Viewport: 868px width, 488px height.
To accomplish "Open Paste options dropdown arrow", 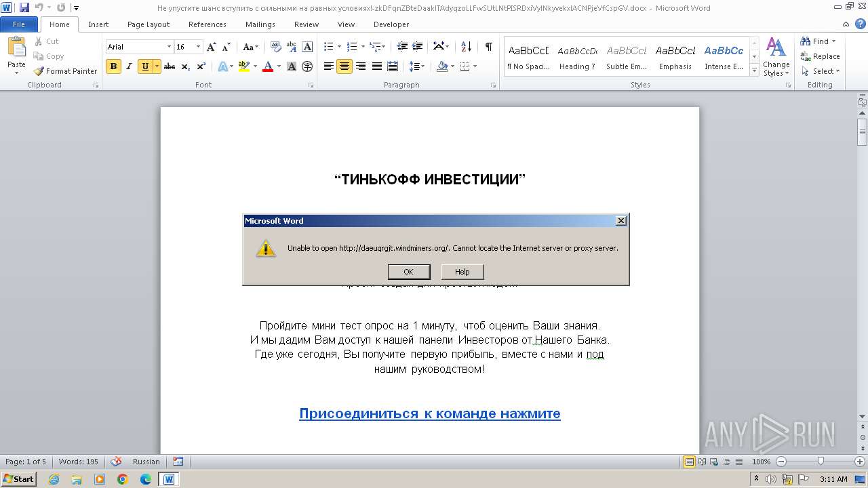I will point(16,73).
